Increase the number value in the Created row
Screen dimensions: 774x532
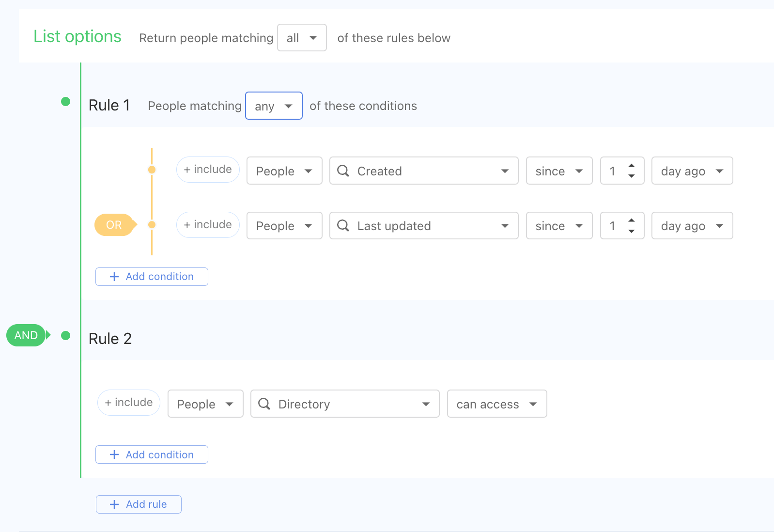click(x=632, y=166)
